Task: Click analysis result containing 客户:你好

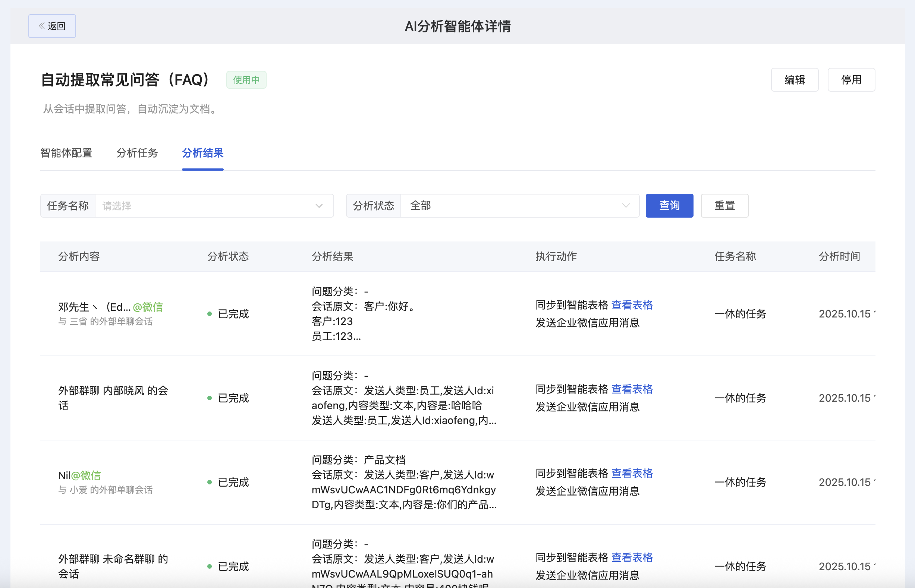Action: click(363, 314)
